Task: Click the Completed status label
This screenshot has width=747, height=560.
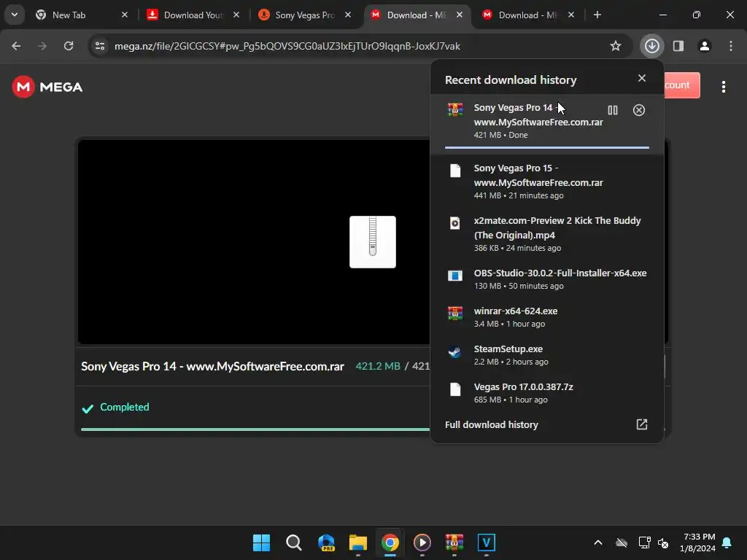Action: click(124, 407)
